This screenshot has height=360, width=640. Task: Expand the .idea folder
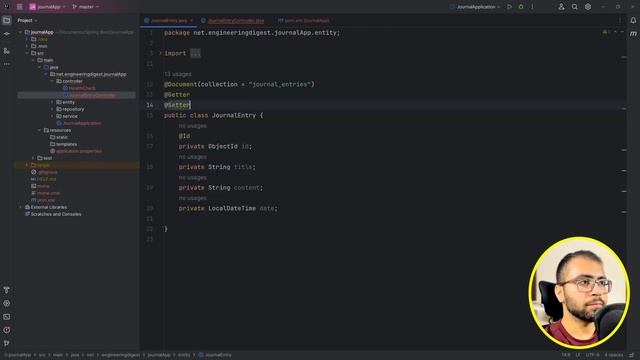pos(27,39)
